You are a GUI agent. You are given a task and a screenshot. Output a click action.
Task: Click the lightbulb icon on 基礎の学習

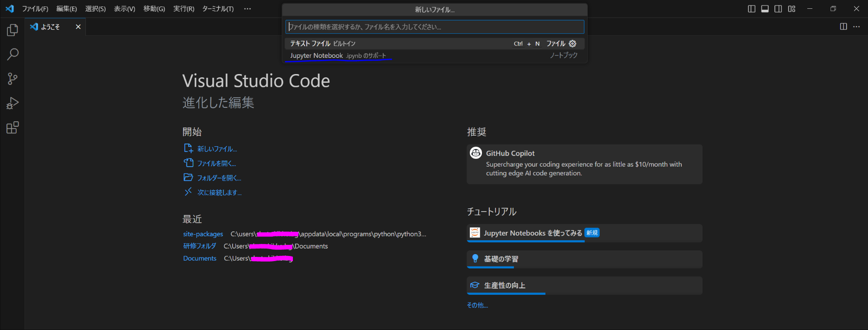tap(475, 258)
